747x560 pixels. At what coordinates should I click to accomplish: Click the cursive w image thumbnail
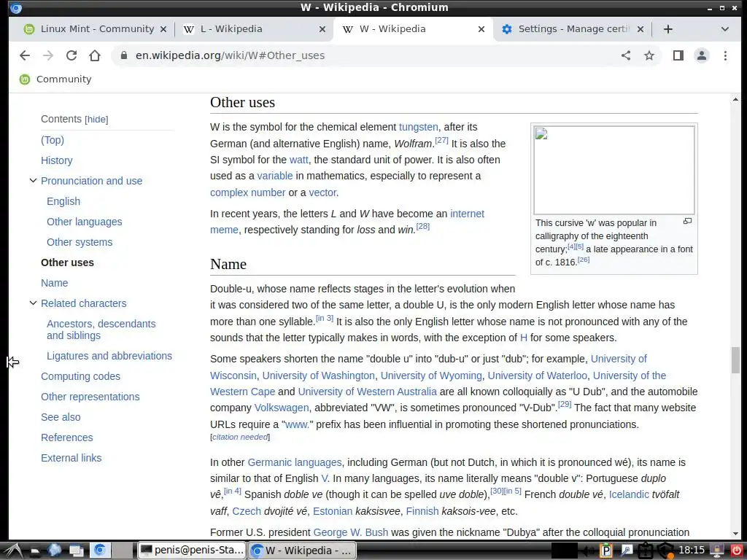[x=614, y=170]
